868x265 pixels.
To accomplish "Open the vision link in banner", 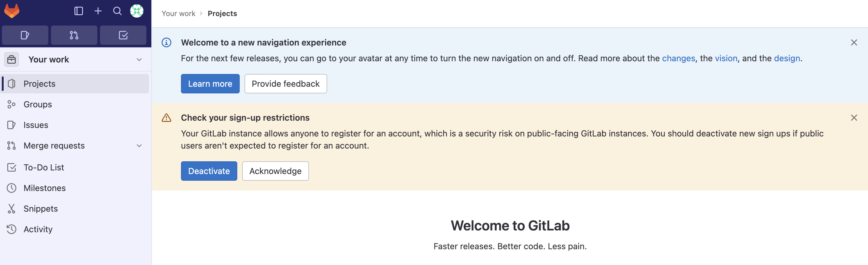I will point(726,59).
